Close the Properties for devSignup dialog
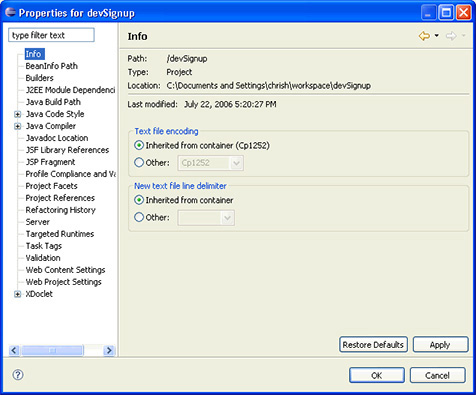The height and width of the screenshot is (395, 476). (464, 13)
